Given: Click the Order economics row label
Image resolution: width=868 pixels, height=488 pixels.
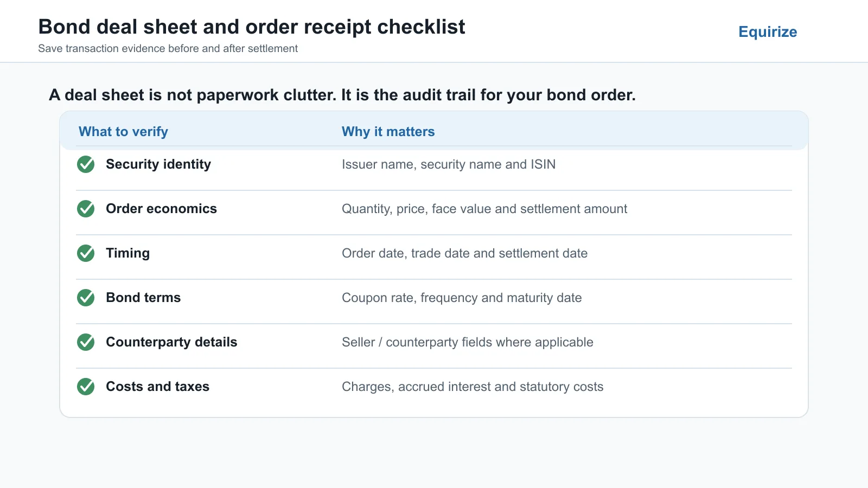Looking at the screenshot, I should tap(161, 209).
